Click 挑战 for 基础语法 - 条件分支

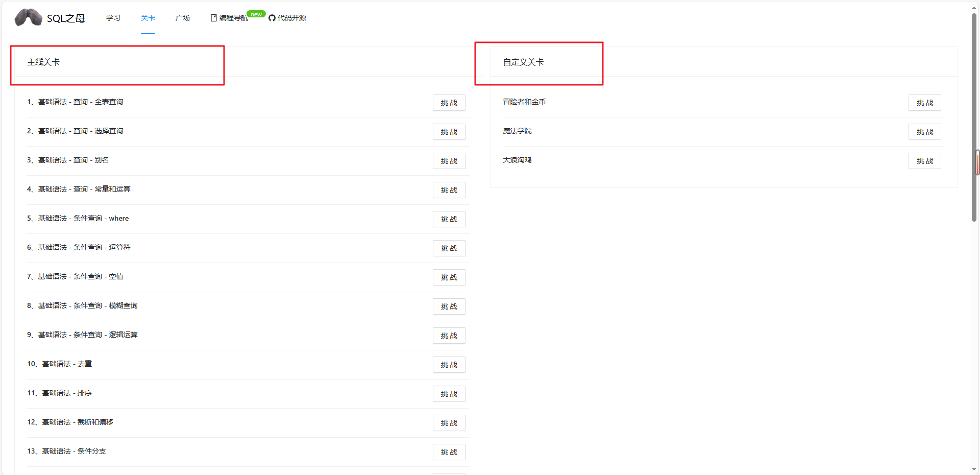click(449, 452)
